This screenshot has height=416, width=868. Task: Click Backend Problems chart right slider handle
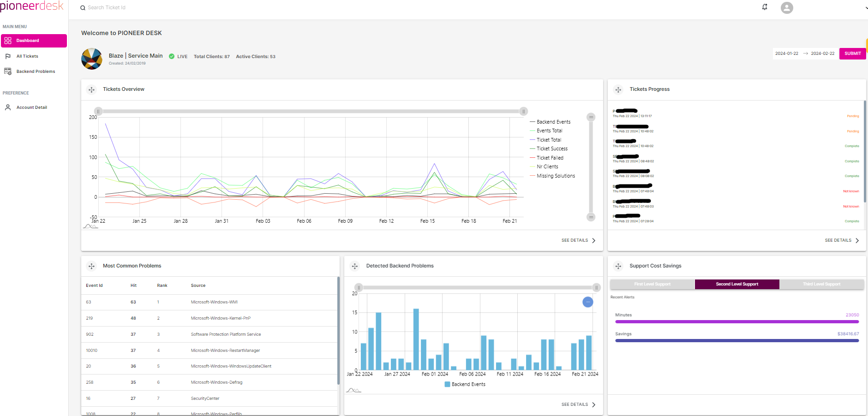pos(596,287)
